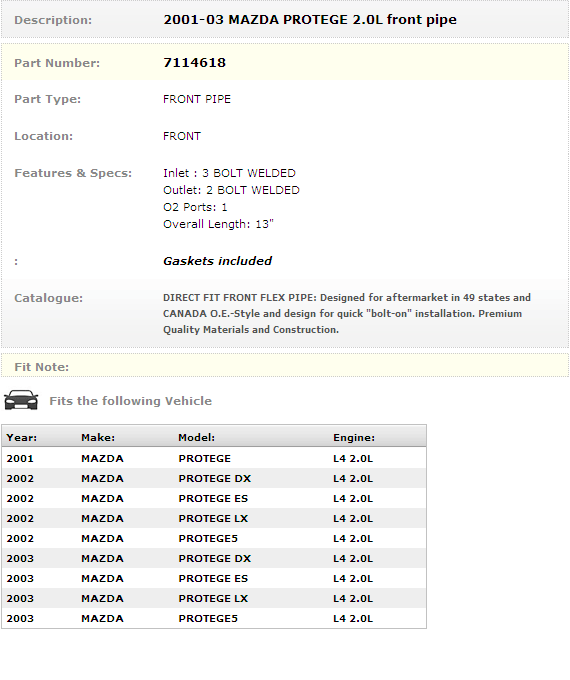The height and width of the screenshot is (680, 570).
Task: Click the Engine column header
Action: 354,438
